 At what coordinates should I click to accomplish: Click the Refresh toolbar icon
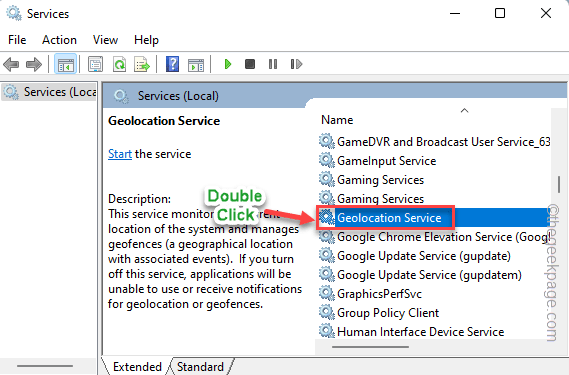[119, 65]
